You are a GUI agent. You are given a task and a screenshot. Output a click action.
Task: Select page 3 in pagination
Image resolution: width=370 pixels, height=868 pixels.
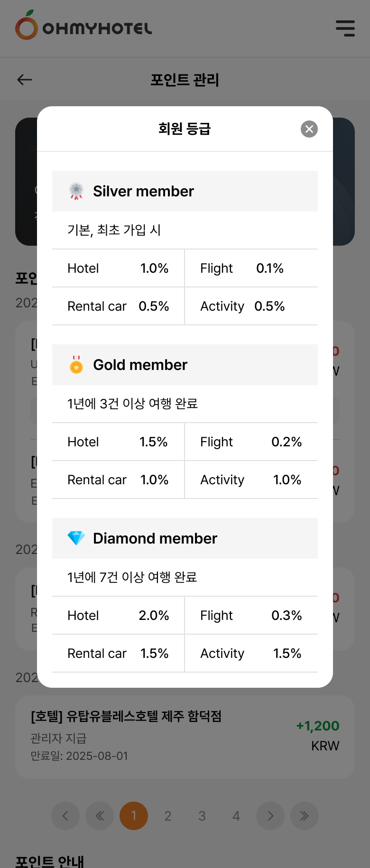(202, 816)
